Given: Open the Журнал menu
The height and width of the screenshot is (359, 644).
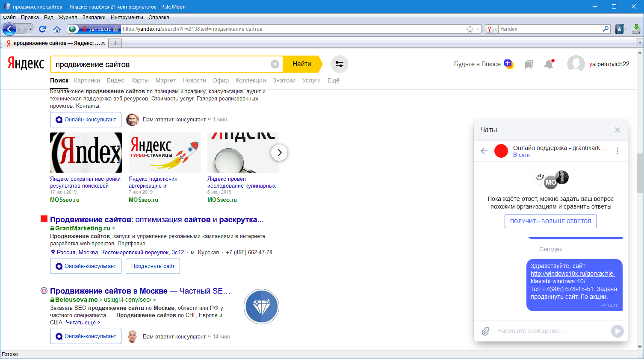Looking at the screenshot, I should click(68, 18).
